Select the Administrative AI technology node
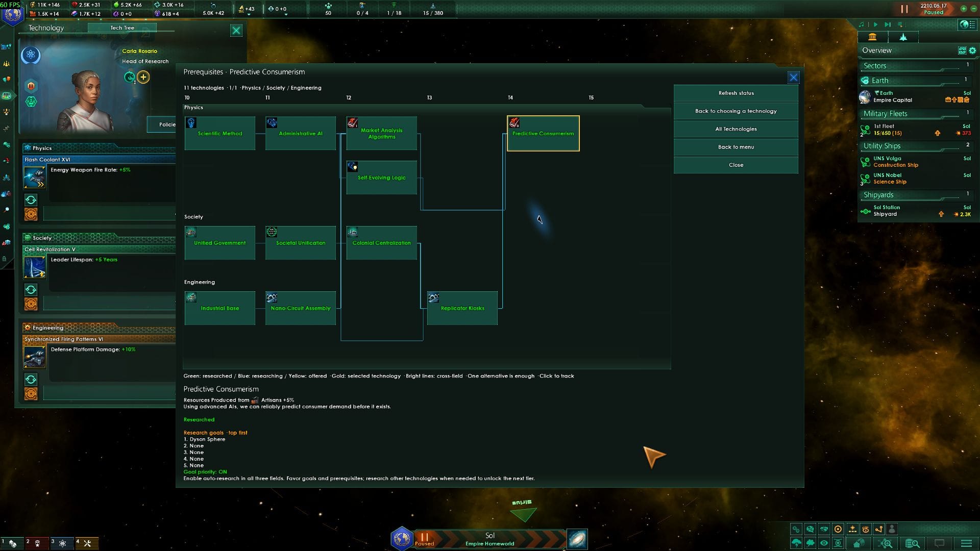Viewport: 980px width, 551px height. (x=301, y=133)
